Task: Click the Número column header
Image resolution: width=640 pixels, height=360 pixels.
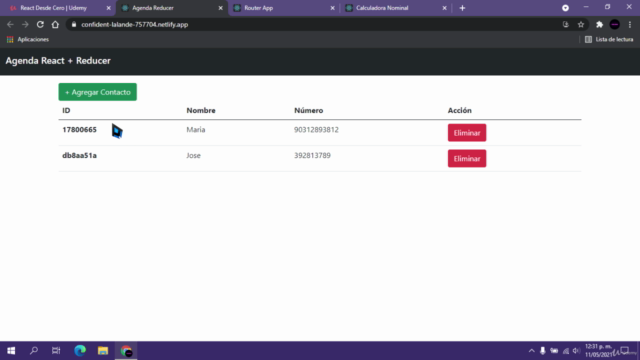Action: (309, 111)
